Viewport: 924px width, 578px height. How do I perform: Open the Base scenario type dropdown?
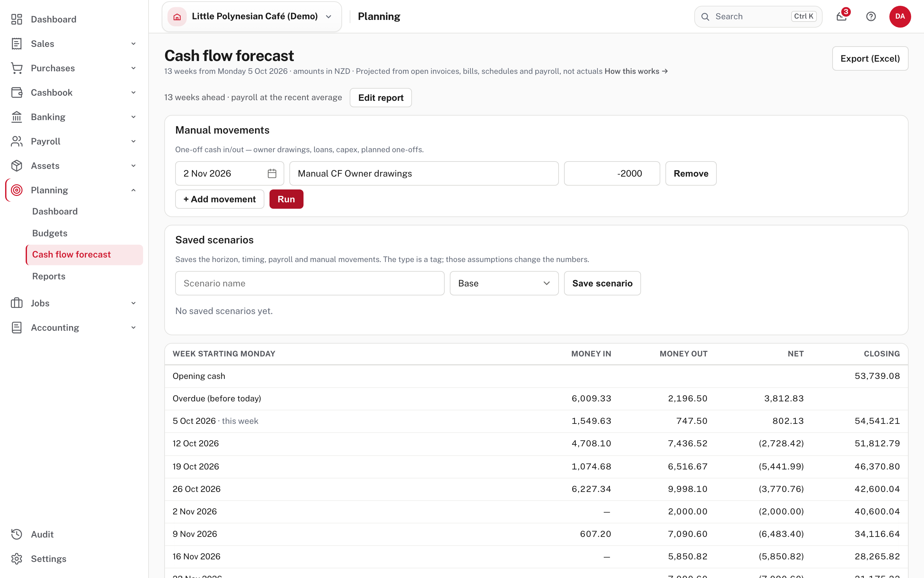pyautogui.click(x=504, y=283)
